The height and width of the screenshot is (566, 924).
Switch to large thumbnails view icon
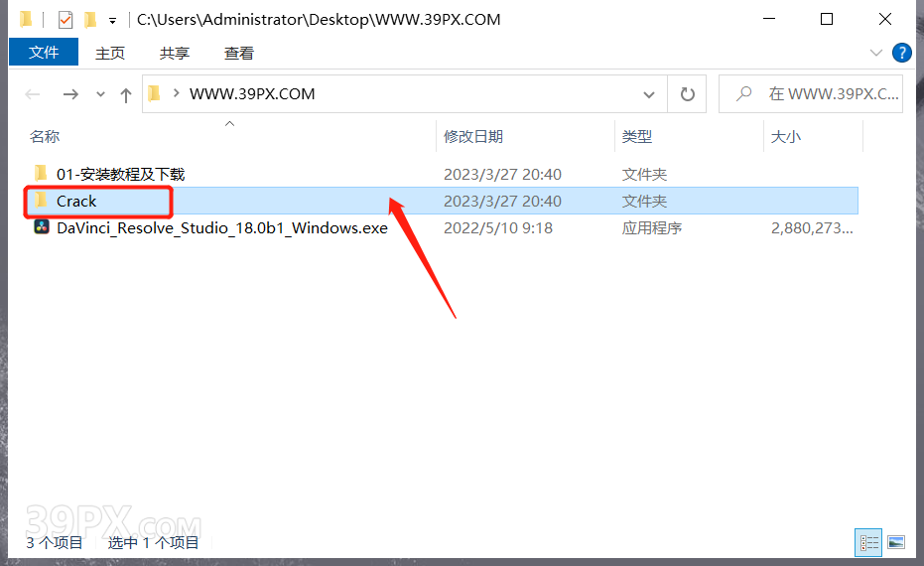click(x=896, y=542)
